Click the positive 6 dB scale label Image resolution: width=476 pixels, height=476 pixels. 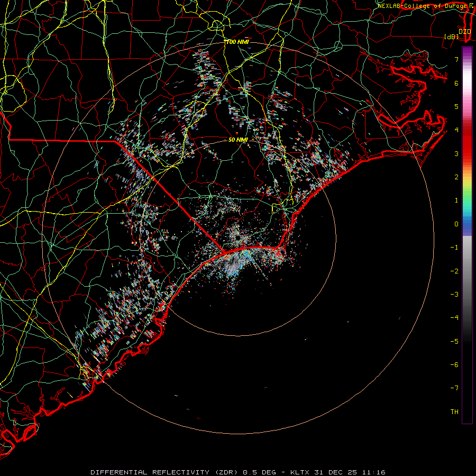pyautogui.click(x=456, y=83)
